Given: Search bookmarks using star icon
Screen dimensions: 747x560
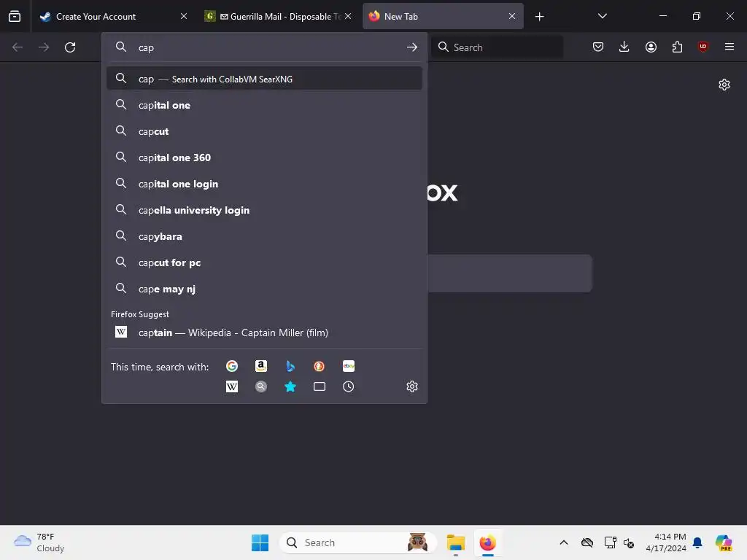Looking at the screenshot, I should [x=290, y=386].
